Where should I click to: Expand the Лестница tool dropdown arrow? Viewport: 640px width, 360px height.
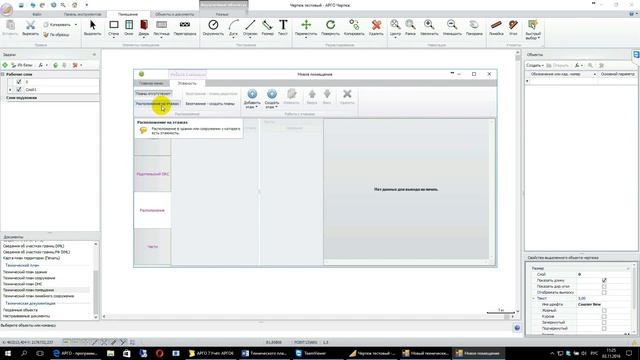(x=162, y=38)
